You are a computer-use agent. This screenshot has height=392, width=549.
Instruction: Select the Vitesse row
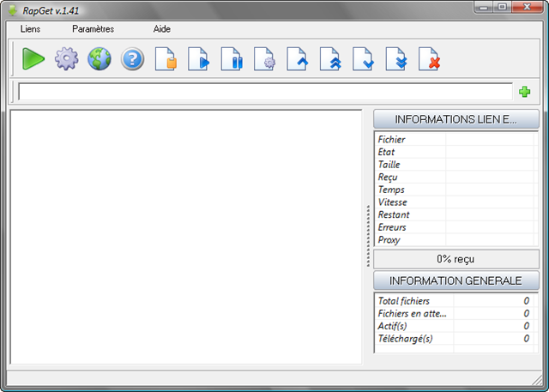[455, 202]
